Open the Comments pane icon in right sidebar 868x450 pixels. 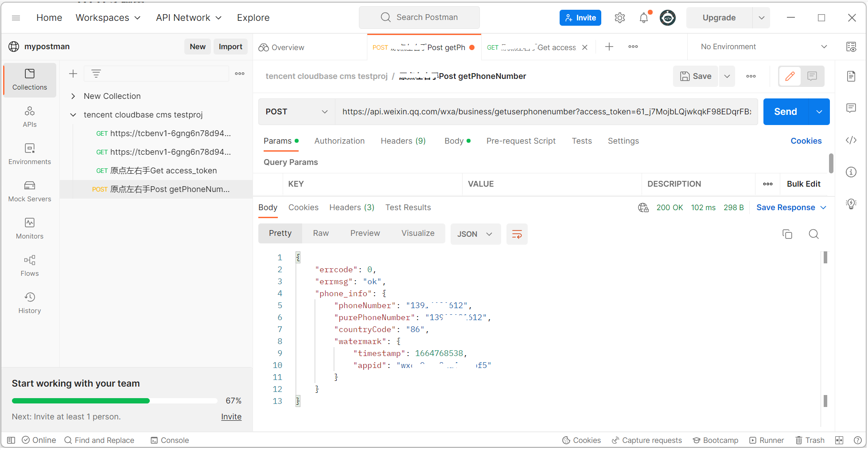point(851,108)
